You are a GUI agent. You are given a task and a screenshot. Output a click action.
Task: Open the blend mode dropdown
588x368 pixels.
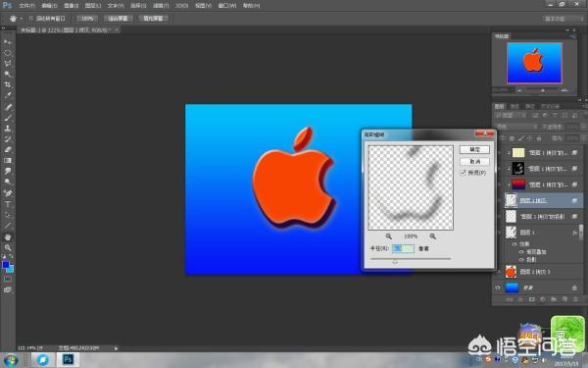point(516,127)
